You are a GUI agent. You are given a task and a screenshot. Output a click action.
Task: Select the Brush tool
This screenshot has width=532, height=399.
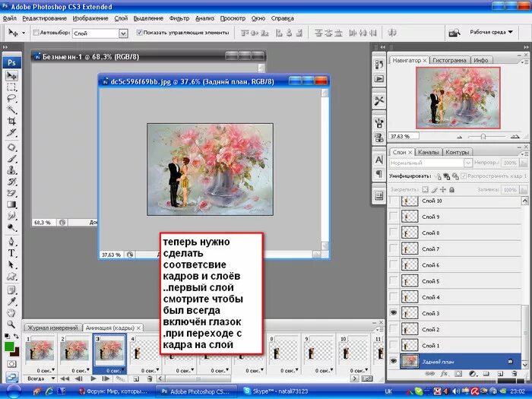click(x=11, y=159)
